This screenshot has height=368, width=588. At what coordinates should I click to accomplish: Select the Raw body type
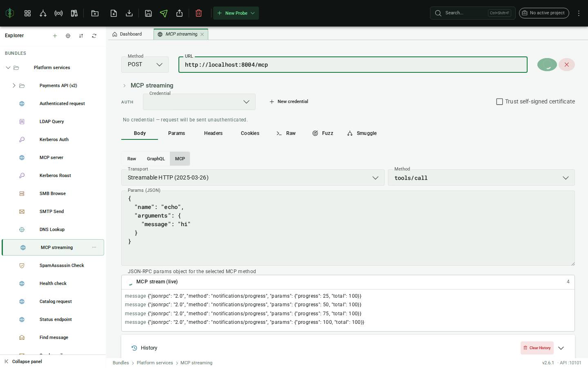click(x=131, y=159)
